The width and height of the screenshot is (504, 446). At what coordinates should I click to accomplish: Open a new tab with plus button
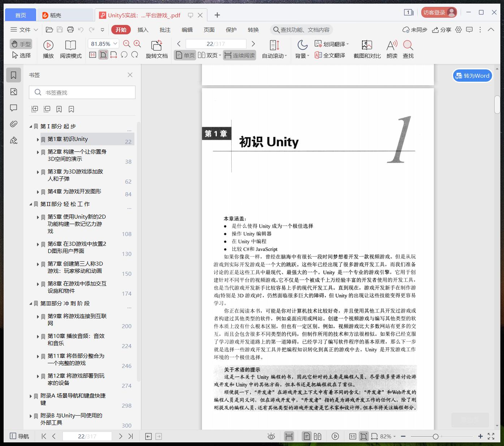217,15
